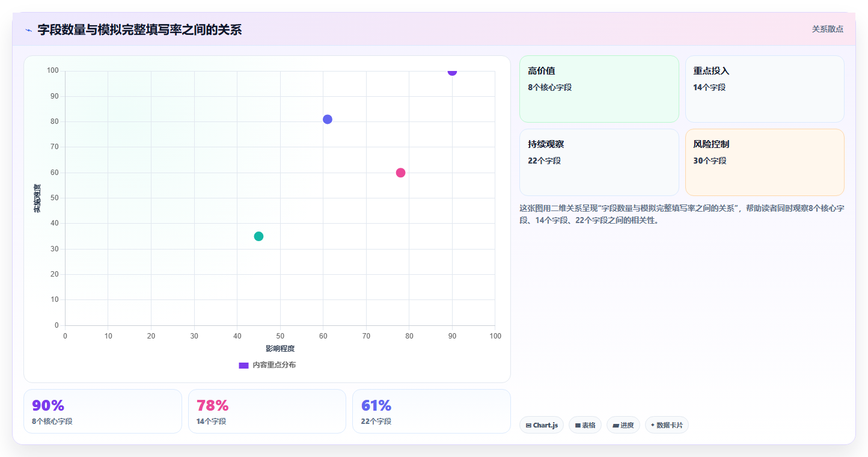The image size is (868, 457).
Task: Click the text 22个字段 in 持续观察 card
Action: point(545,161)
